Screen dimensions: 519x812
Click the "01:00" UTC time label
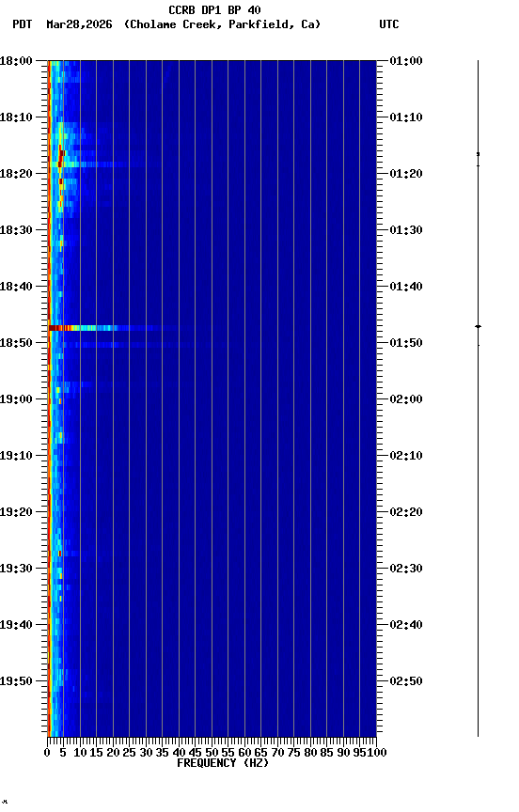(x=406, y=61)
